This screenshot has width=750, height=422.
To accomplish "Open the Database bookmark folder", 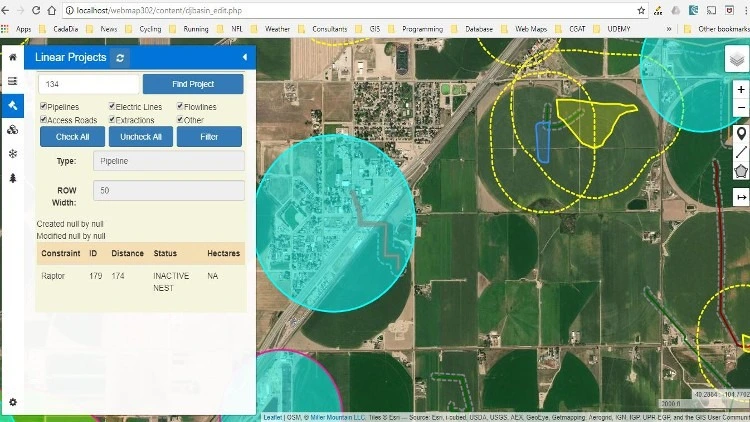I will click(x=472, y=29).
